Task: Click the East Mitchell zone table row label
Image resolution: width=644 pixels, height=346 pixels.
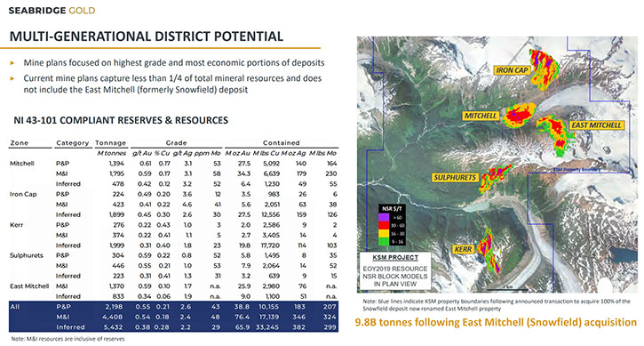Action: pyautogui.click(x=29, y=286)
